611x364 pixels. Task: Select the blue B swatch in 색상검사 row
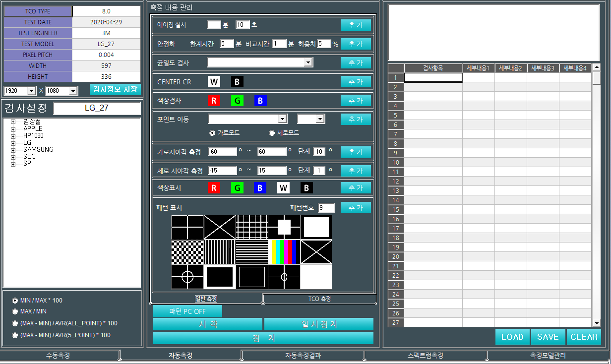261,101
